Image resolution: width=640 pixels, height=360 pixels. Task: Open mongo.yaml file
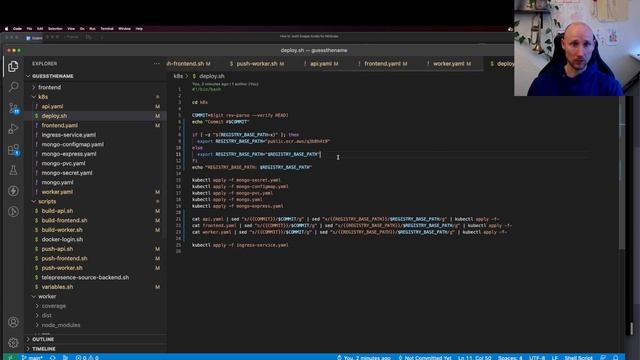(x=57, y=182)
